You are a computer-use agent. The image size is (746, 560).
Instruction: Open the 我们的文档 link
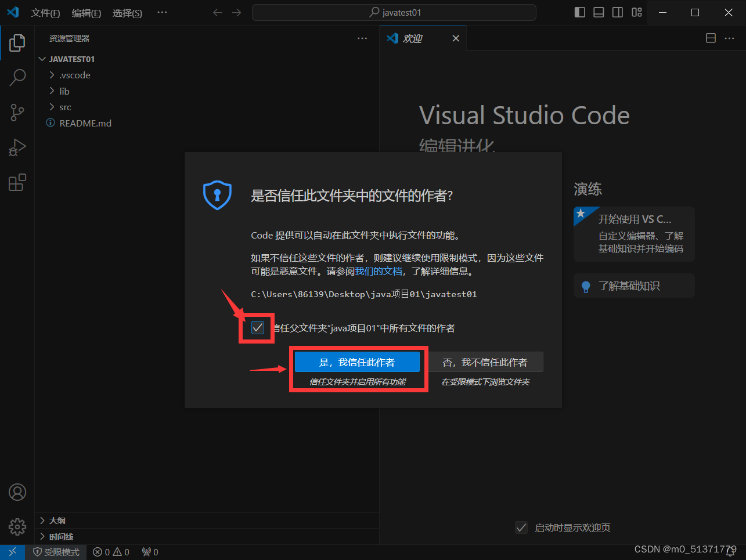coord(379,271)
